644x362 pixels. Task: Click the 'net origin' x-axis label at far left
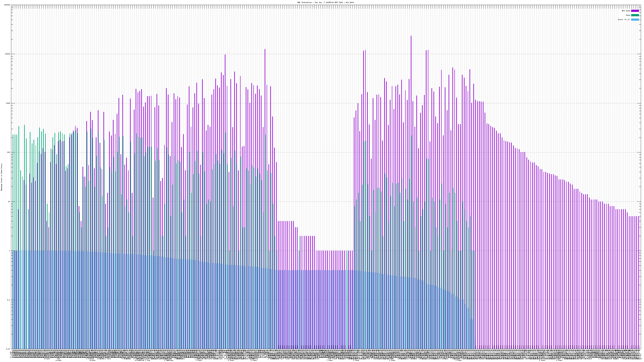pyautogui.click(x=59, y=360)
